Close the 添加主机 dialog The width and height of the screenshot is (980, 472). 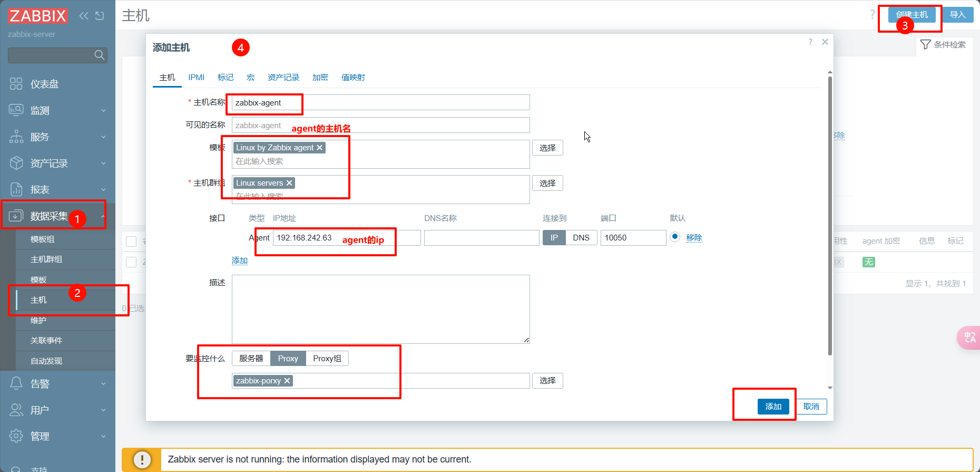coord(825,42)
